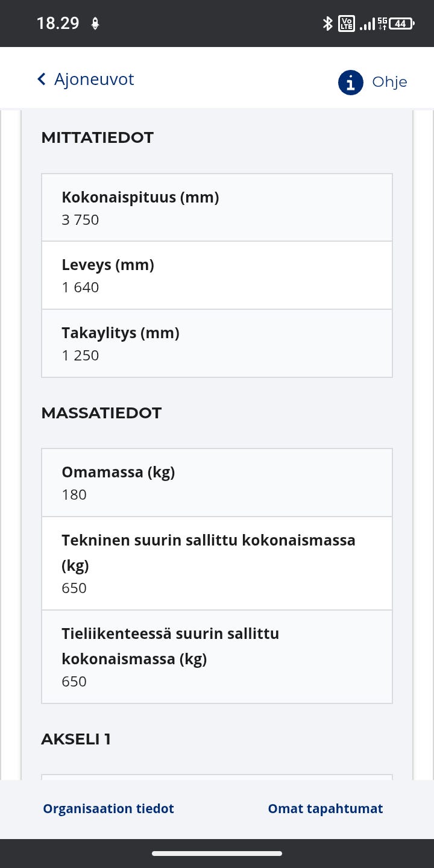
Task: Tap the signal strength bars icon
Action: point(366,24)
